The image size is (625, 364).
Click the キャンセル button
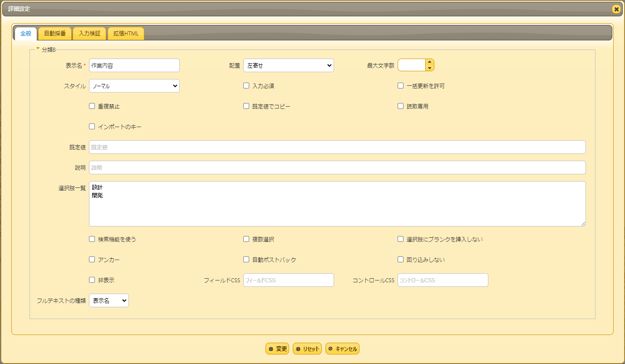click(x=343, y=349)
